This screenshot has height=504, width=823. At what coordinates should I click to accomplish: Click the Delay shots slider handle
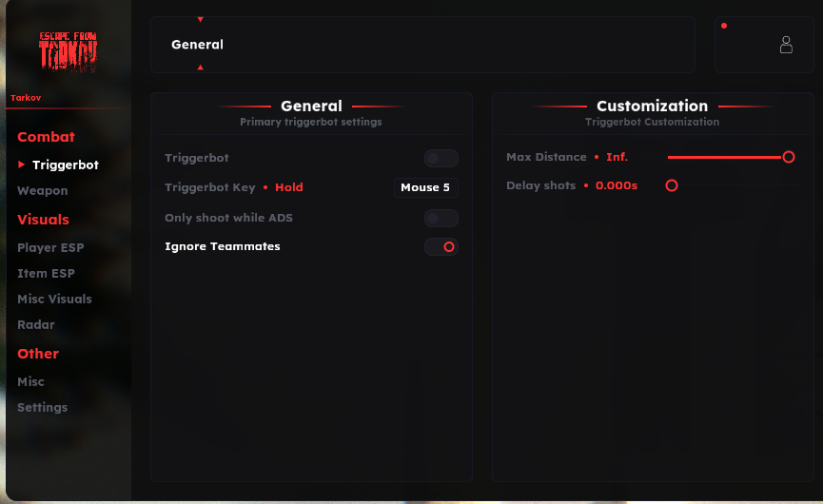pyautogui.click(x=672, y=185)
